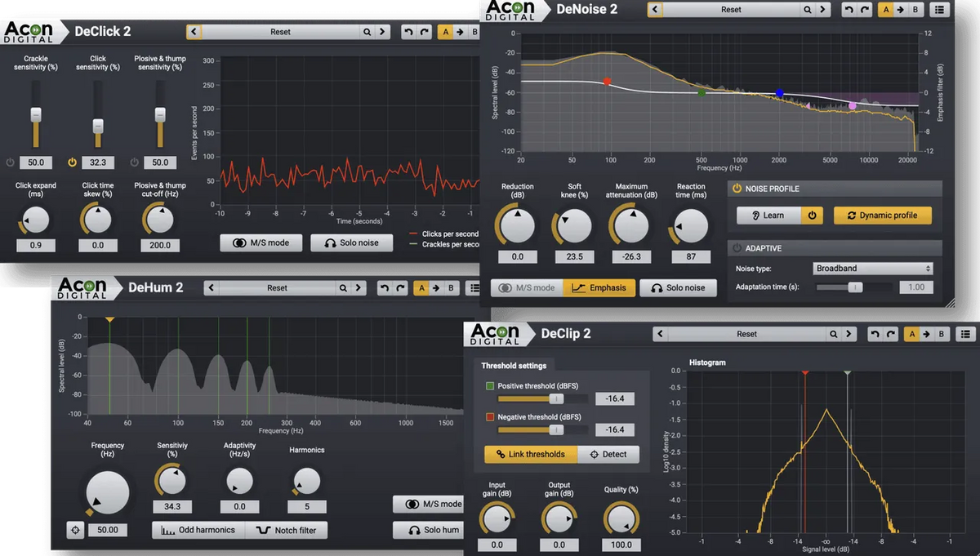The height and width of the screenshot is (556, 980).
Task: Click the Harmonics value field in DeHum 2
Action: [307, 507]
